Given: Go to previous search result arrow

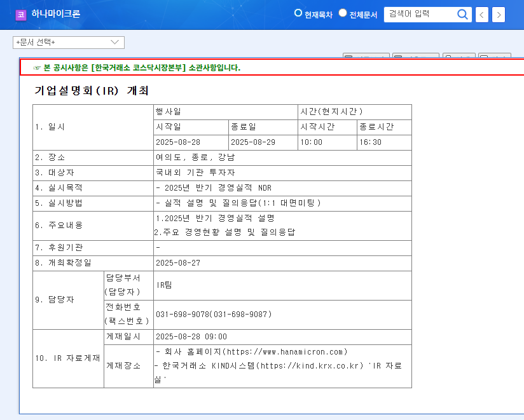Looking at the screenshot, I should coord(481,15).
